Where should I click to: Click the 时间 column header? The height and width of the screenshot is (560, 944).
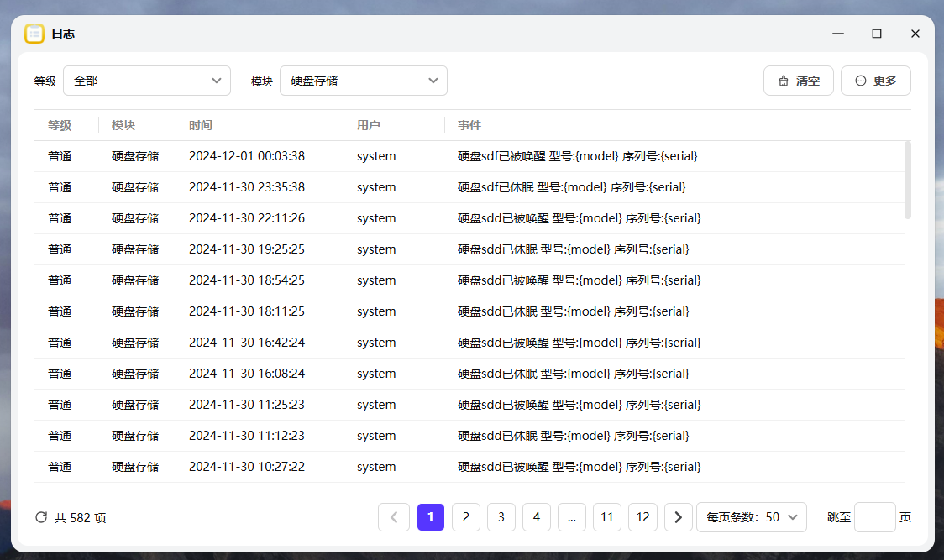click(x=201, y=125)
